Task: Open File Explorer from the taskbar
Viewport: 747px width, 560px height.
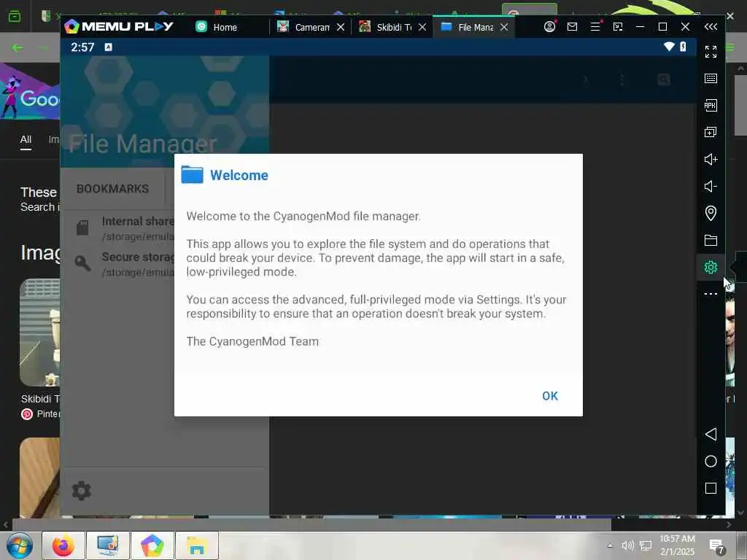Action: (197, 545)
